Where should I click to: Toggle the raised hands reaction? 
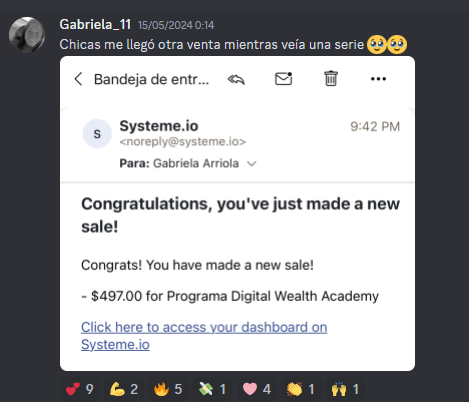click(x=345, y=389)
